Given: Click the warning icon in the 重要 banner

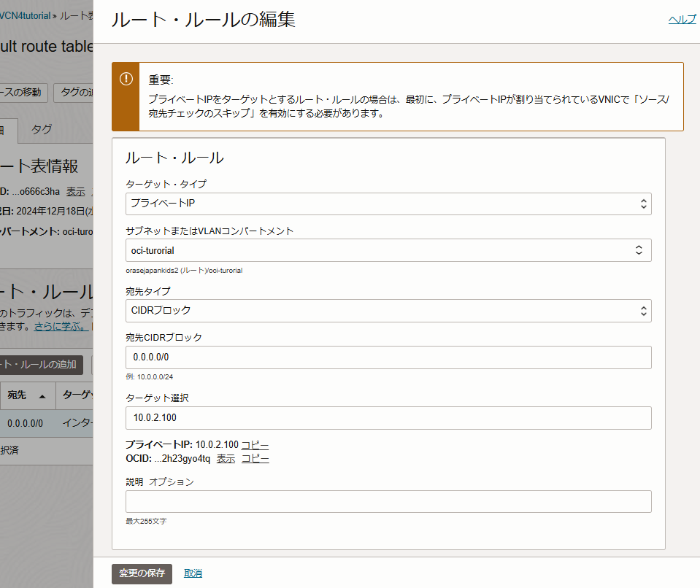Looking at the screenshot, I should [126, 80].
